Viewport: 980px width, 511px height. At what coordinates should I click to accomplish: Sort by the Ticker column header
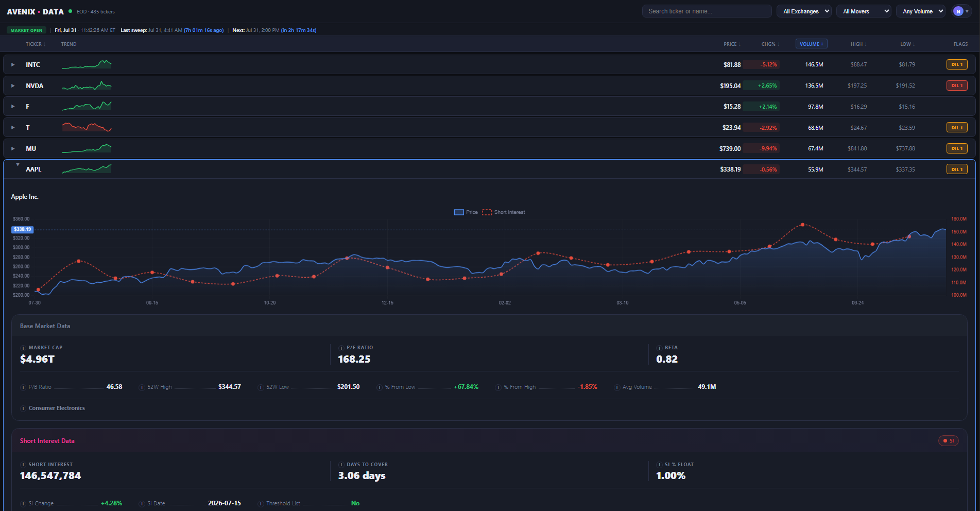pyautogui.click(x=36, y=44)
